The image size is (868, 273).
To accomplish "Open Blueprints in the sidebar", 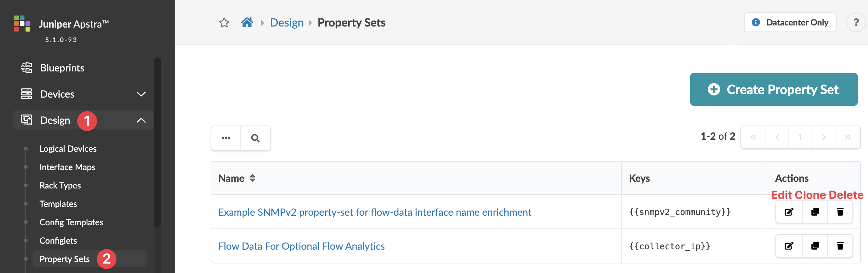I will tap(62, 68).
